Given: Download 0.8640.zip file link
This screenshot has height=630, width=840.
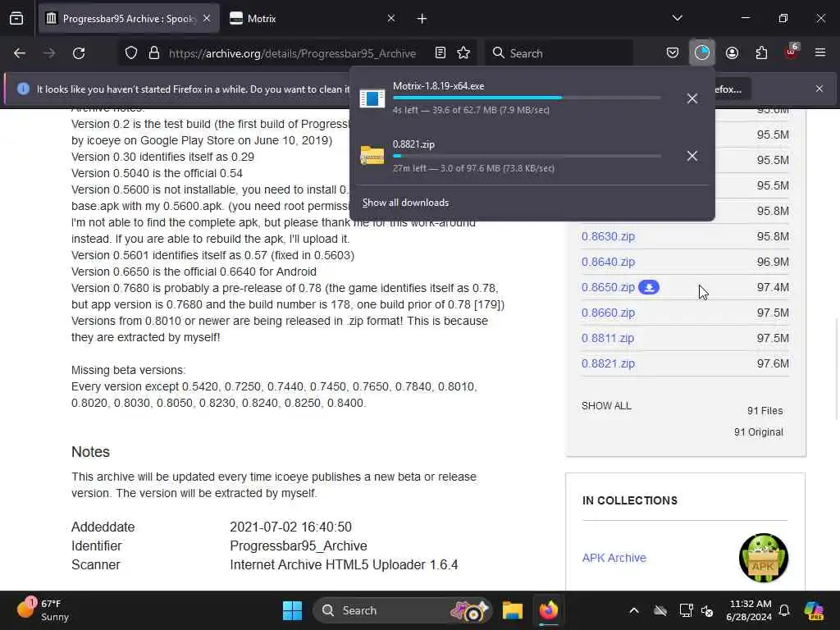Looking at the screenshot, I should coord(608,262).
